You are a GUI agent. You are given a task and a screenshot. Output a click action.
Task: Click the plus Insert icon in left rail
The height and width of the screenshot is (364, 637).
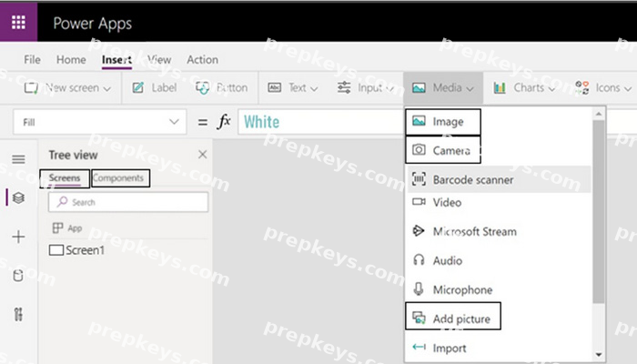tap(18, 237)
